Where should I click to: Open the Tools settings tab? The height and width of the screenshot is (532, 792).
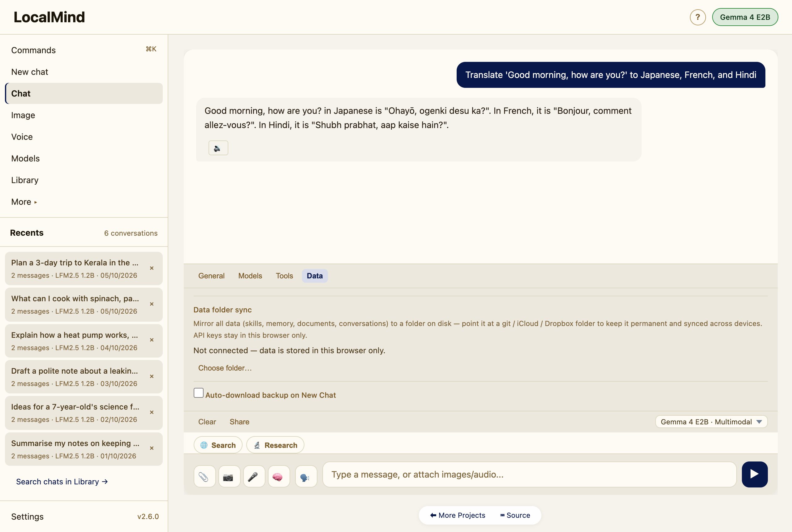coord(284,276)
